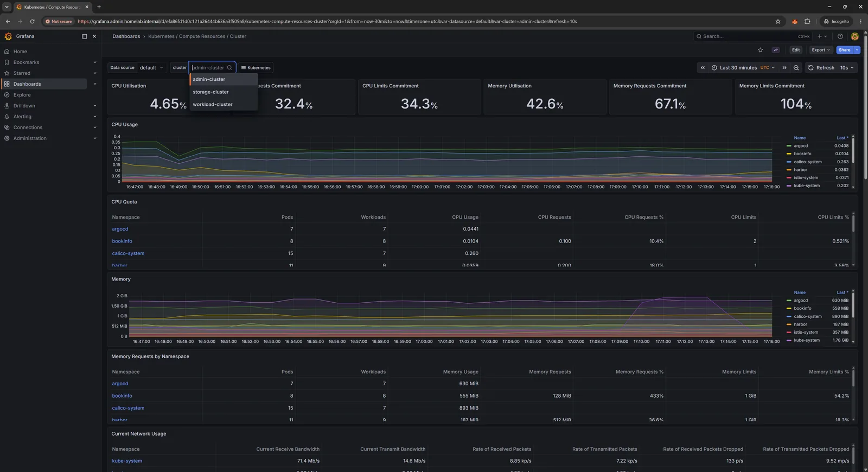This screenshot has width=868, height=472.
Task: Click the Dashboards grid icon in sidebar
Action: tap(7, 84)
